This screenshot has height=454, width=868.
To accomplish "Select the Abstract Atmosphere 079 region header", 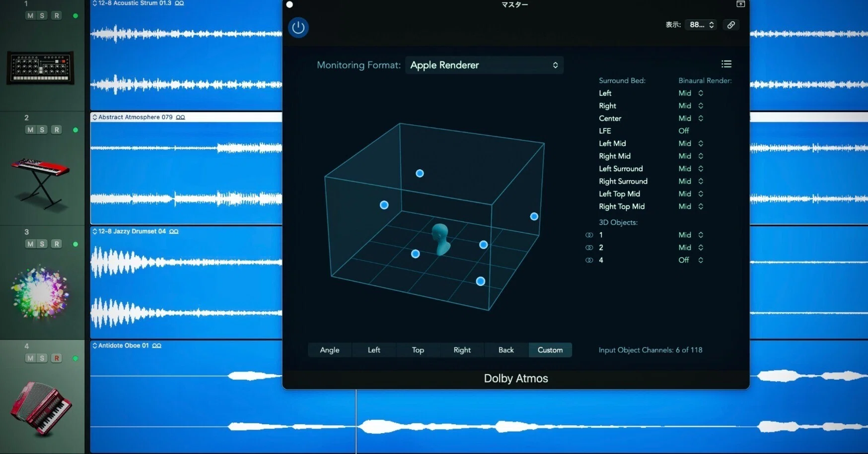I will pos(186,117).
